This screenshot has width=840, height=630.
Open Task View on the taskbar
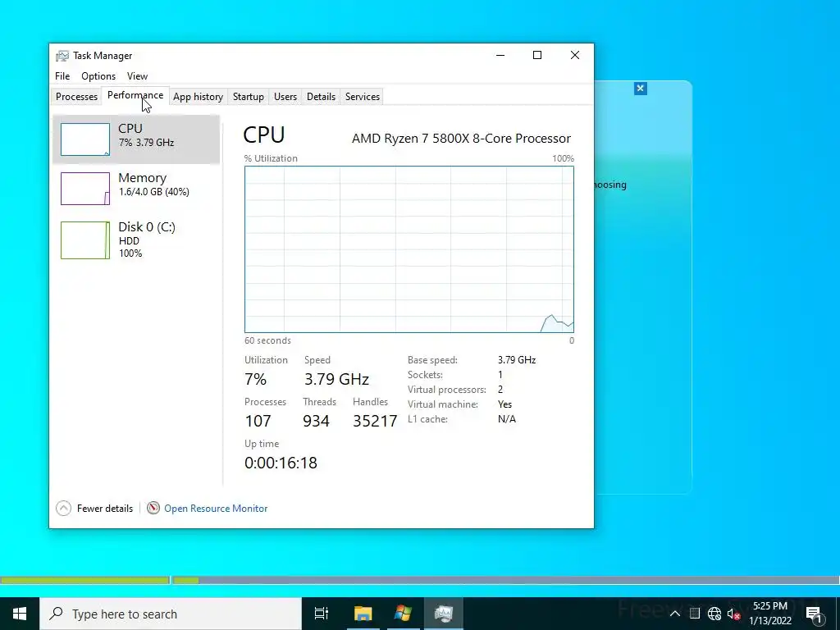322,614
